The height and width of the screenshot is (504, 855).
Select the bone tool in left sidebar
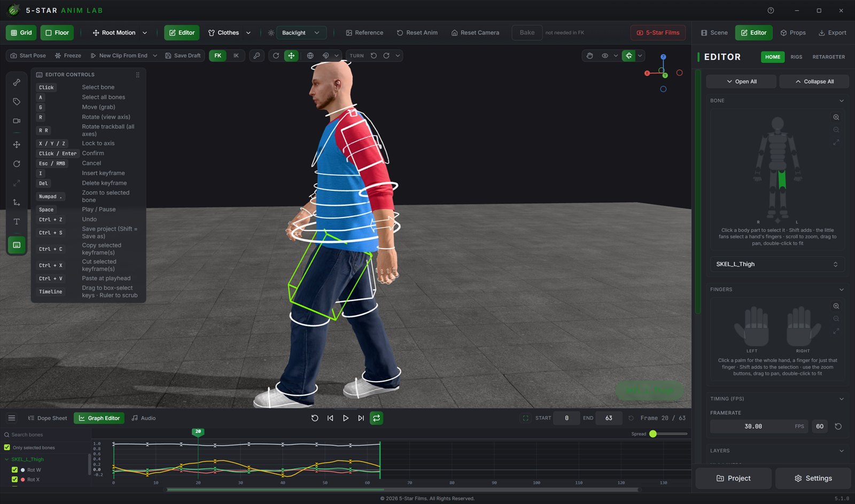[17, 82]
